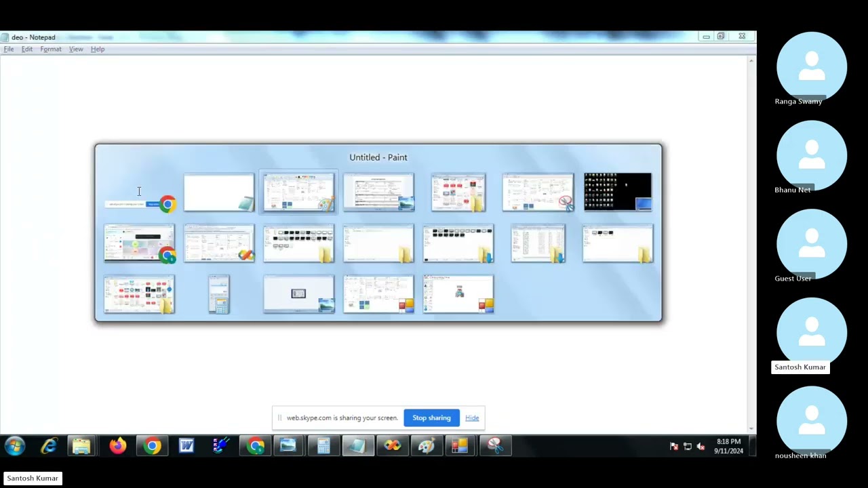
Task: Click the Chrome icon beside Firefox
Action: pyautogui.click(x=152, y=446)
